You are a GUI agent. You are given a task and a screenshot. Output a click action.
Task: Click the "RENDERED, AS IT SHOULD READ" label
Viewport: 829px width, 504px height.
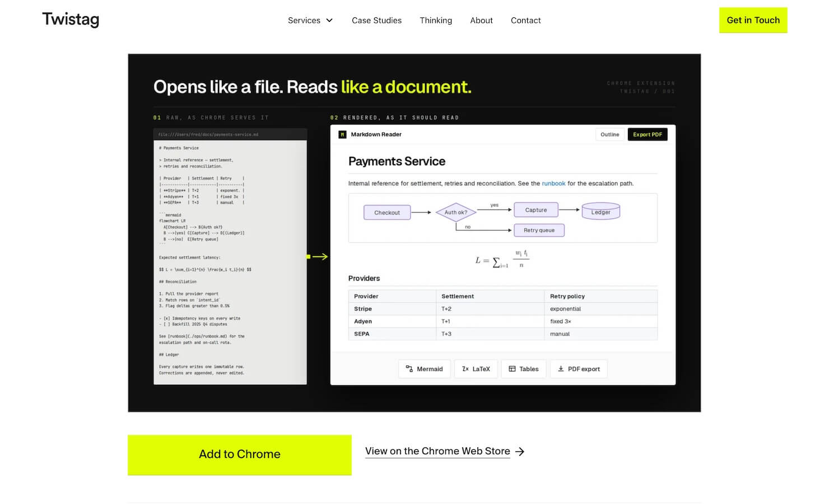[395, 118]
